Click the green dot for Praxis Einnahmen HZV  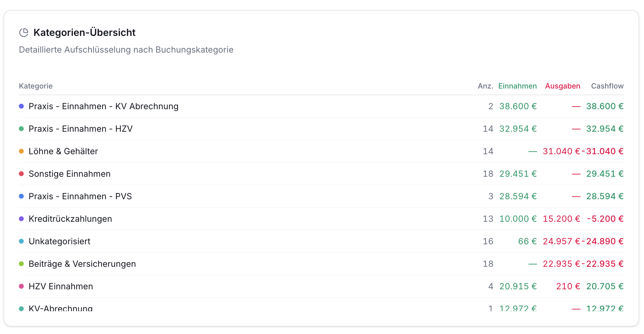[21, 129]
